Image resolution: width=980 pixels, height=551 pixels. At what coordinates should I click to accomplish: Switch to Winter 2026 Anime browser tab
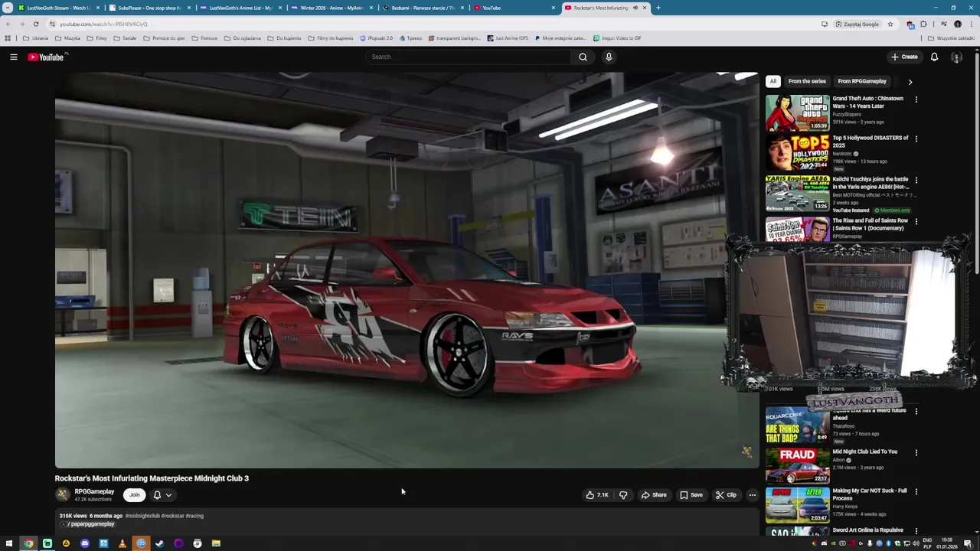330,8
